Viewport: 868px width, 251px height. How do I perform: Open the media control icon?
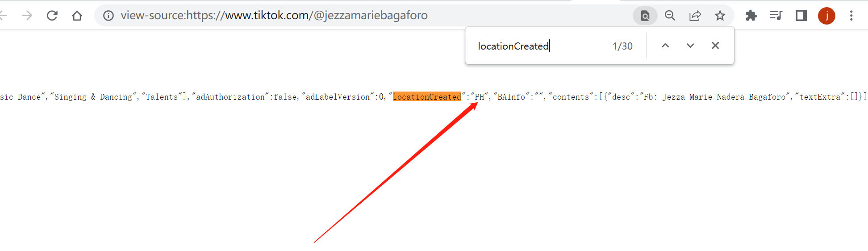(x=776, y=16)
